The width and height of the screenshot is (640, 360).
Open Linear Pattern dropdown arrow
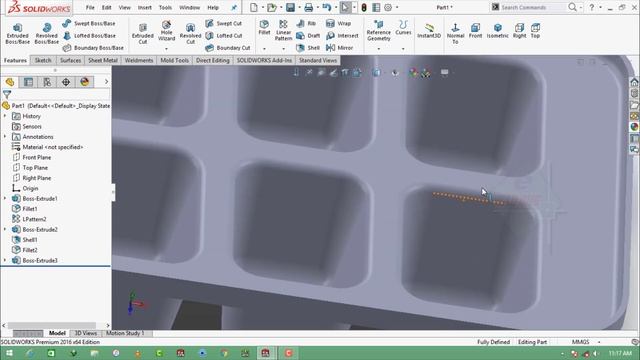pyautogui.click(x=283, y=49)
